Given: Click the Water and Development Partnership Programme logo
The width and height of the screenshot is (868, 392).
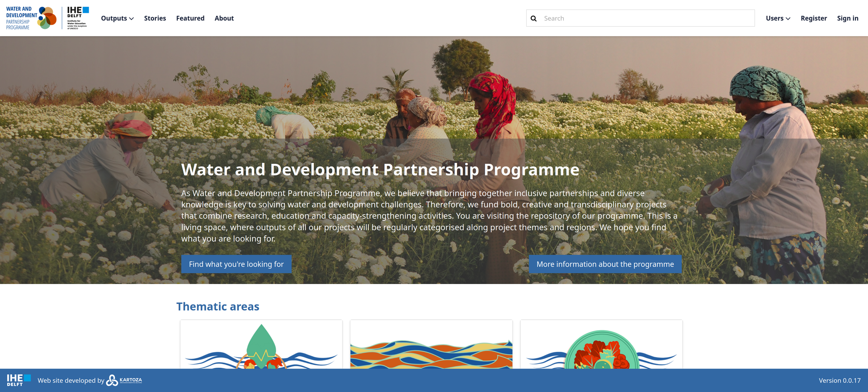Looking at the screenshot, I should point(31,18).
